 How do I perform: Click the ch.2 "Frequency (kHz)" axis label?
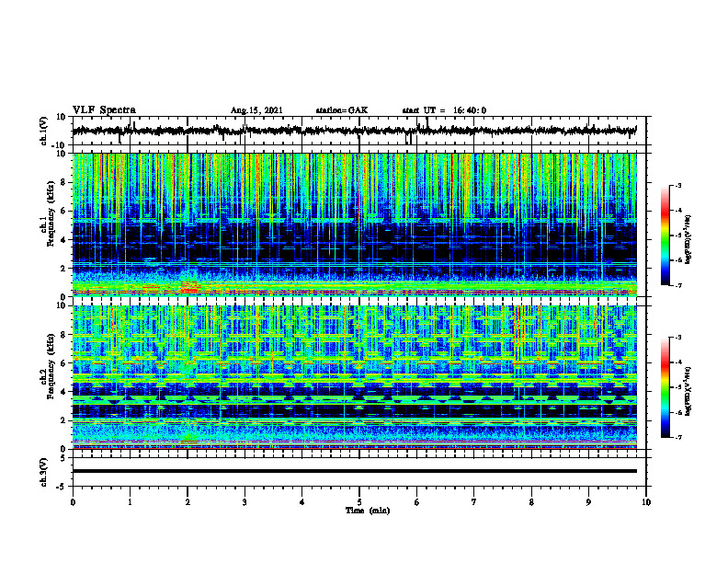click(x=51, y=365)
